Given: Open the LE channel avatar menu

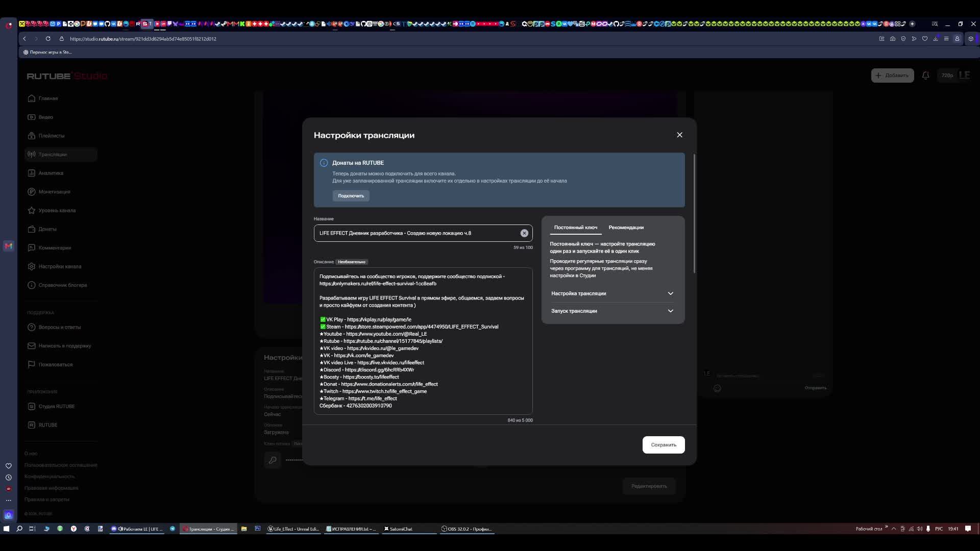Looking at the screenshot, I should click(964, 76).
